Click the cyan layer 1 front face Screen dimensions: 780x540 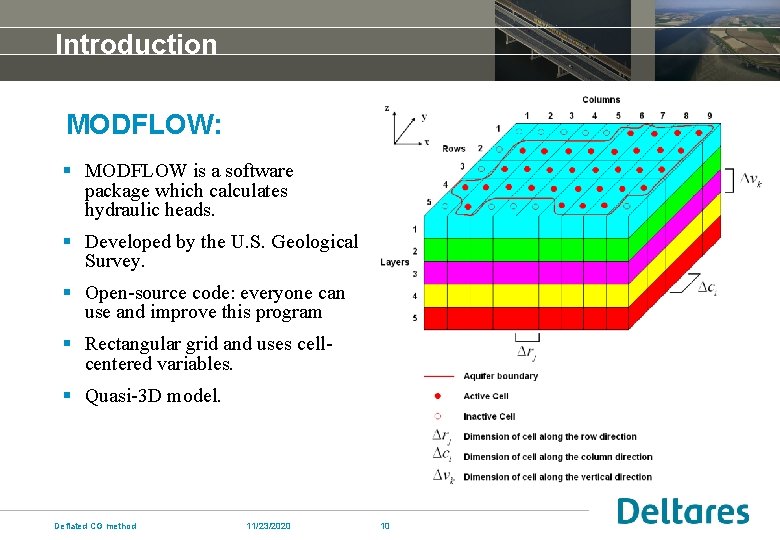pyautogui.click(x=526, y=227)
